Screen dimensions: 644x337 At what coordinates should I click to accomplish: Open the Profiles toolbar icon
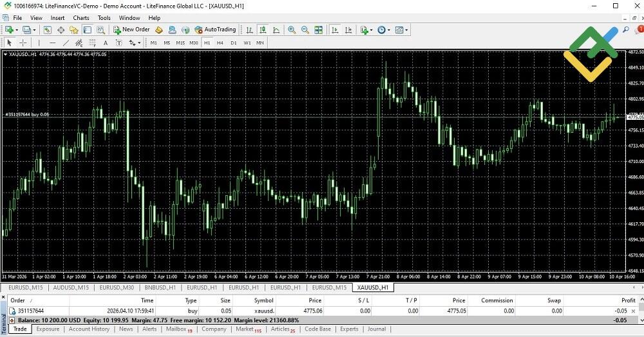coord(26,30)
